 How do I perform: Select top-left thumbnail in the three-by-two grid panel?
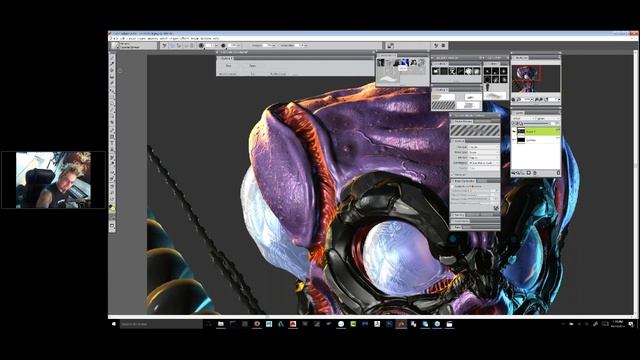[x=487, y=71]
